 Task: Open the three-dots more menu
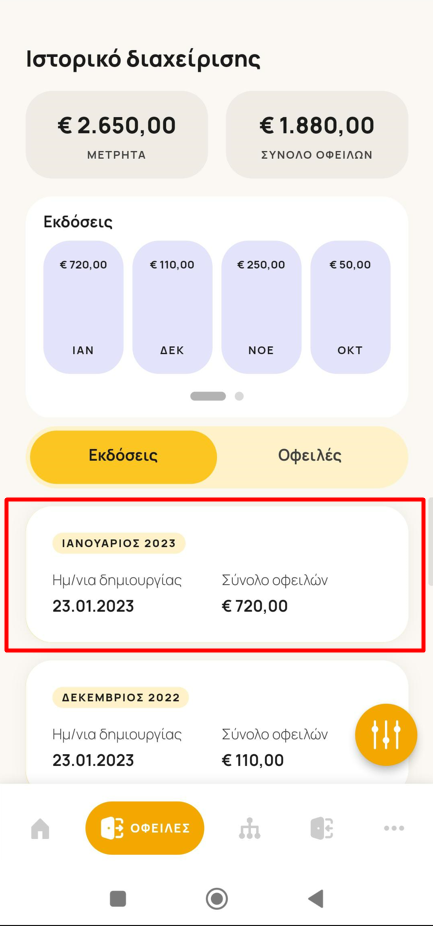tap(394, 829)
